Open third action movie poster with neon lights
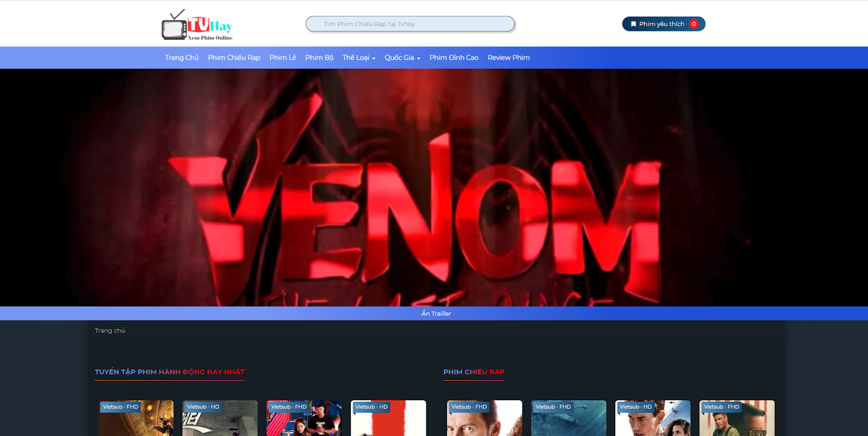 [304, 418]
